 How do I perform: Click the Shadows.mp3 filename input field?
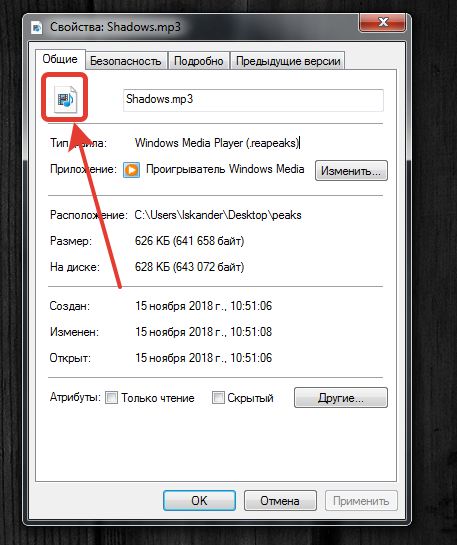pyautogui.click(x=253, y=100)
